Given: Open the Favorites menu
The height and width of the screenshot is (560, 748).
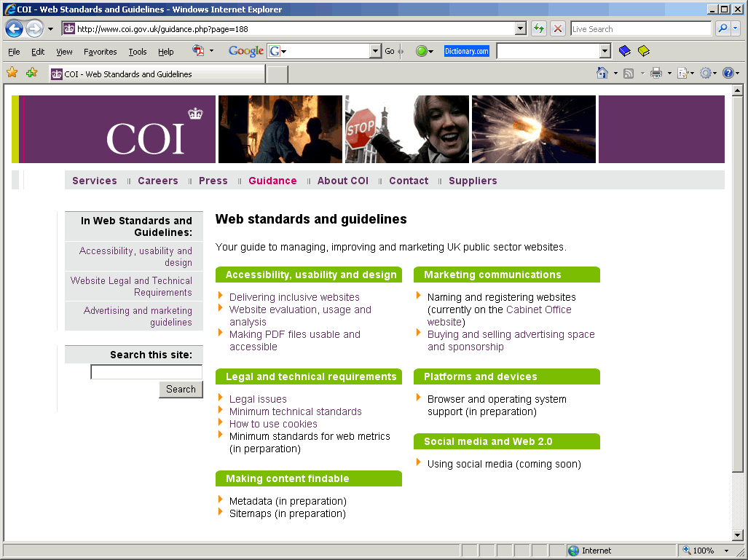Looking at the screenshot, I should tap(101, 52).
